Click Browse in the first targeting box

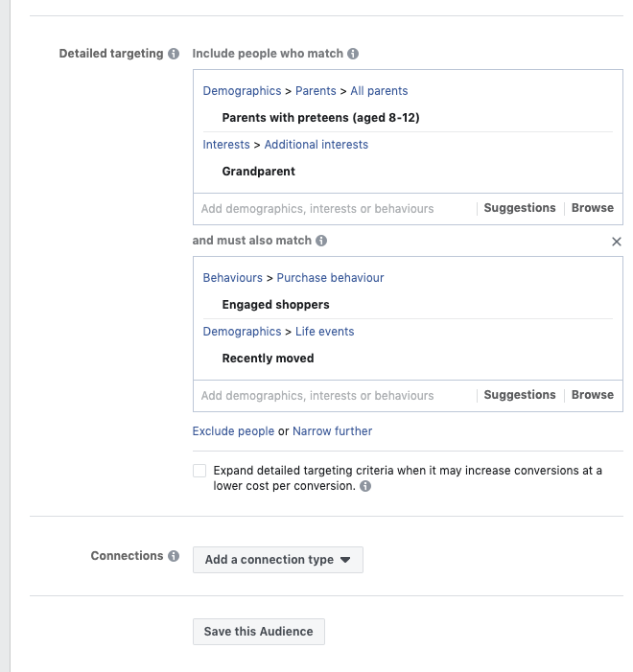[x=593, y=208]
